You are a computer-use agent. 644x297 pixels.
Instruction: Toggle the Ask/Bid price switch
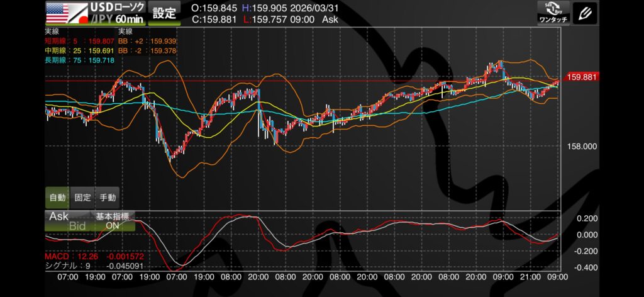coord(68,221)
